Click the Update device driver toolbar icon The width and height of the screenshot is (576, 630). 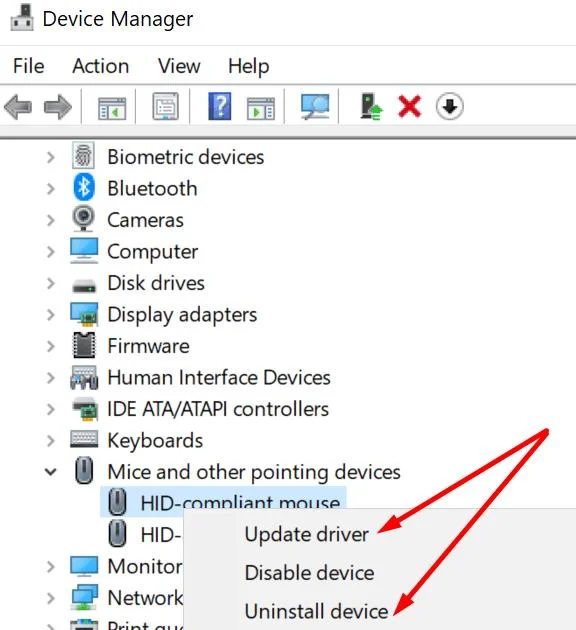click(371, 106)
